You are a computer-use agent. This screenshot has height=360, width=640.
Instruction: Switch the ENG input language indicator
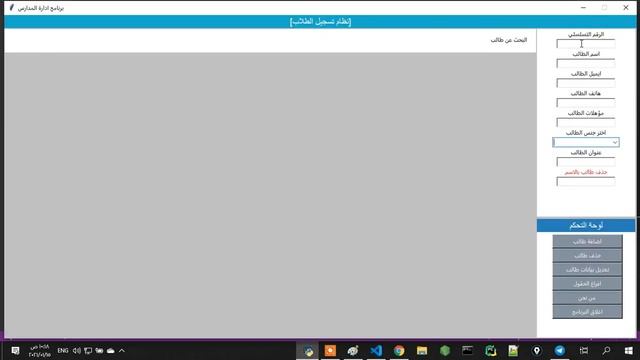click(x=63, y=351)
